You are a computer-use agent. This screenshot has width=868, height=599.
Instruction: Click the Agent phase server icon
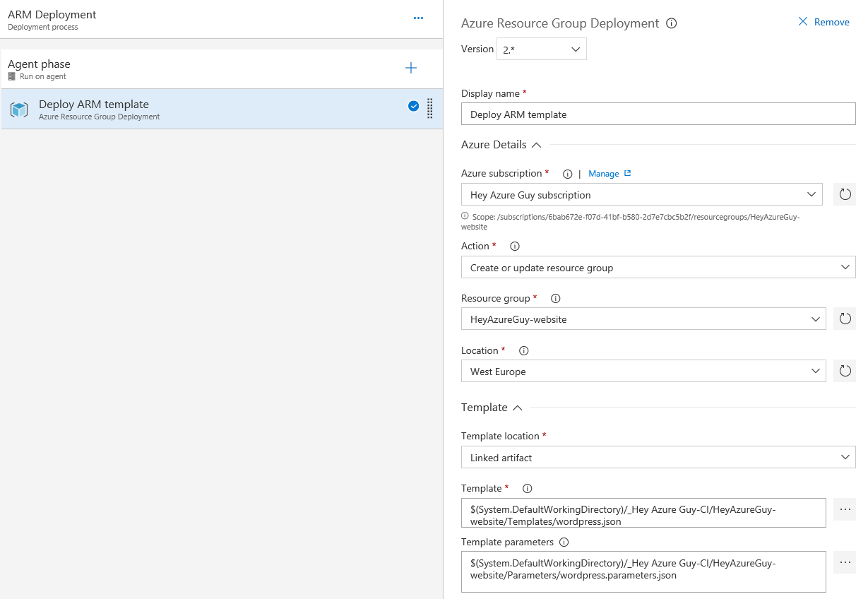(12, 76)
